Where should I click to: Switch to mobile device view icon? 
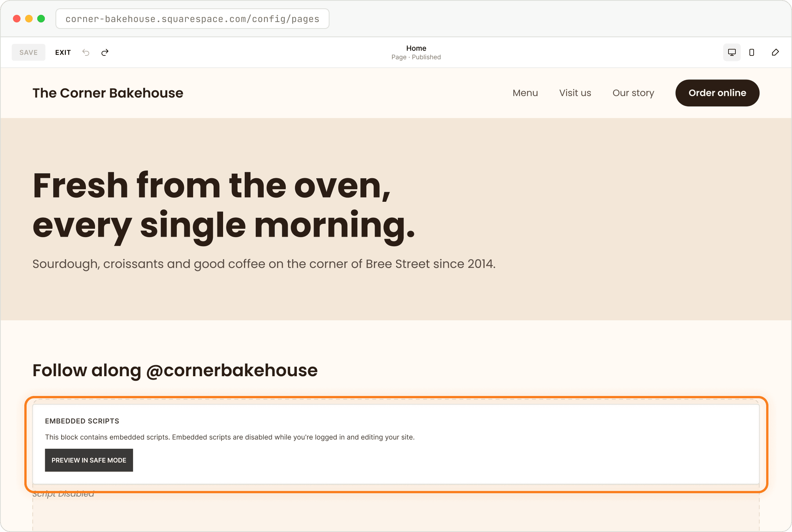tap(751, 52)
